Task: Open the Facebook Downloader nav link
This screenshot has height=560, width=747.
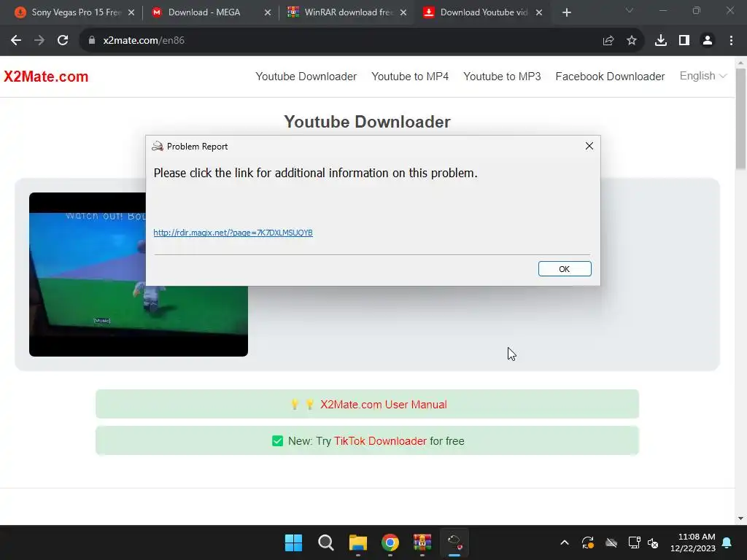Action: (x=610, y=77)
